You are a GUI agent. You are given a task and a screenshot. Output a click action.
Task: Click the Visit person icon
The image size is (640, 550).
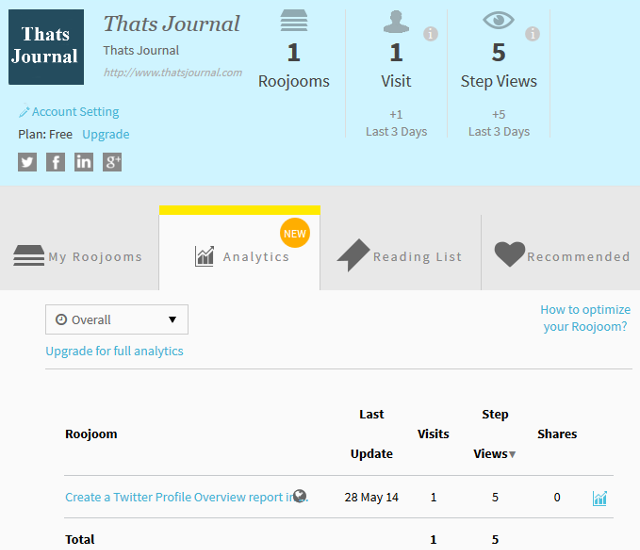(x=396, y=22)
